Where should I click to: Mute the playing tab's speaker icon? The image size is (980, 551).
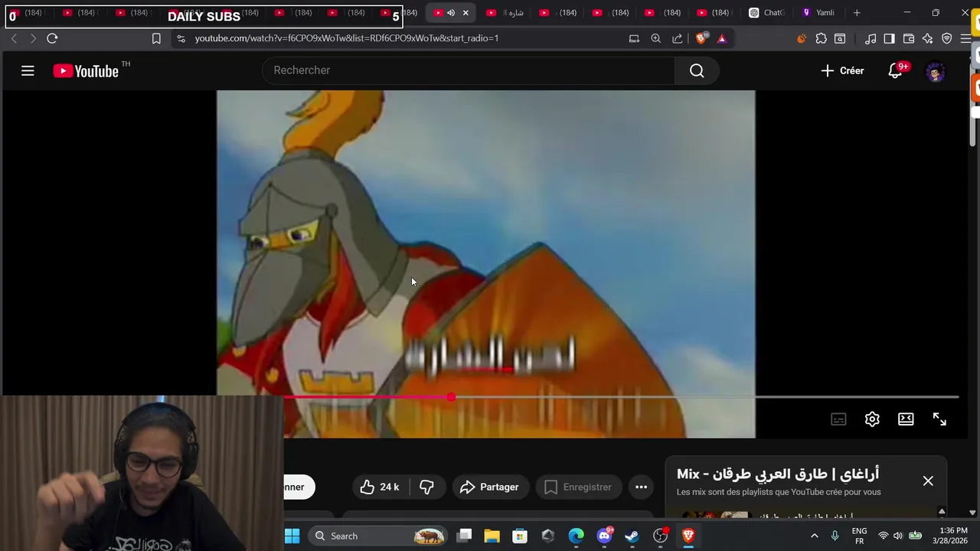[450, 13]
